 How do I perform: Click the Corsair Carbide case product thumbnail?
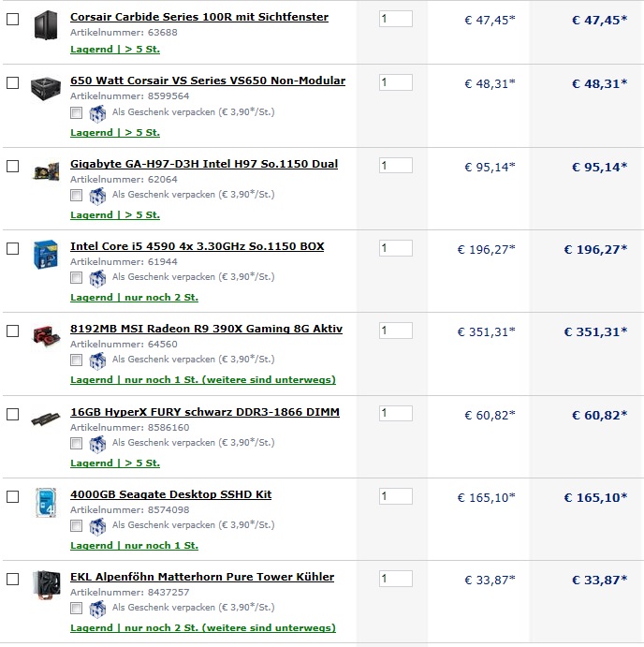[x=44, y=24]
